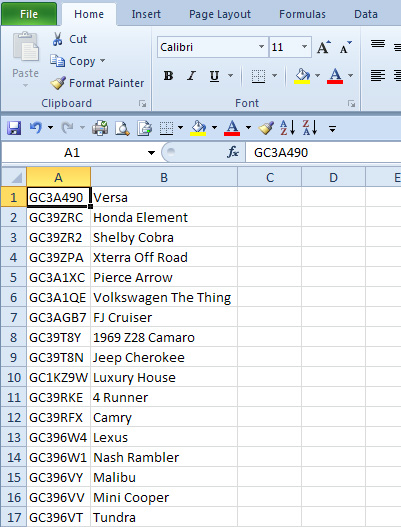Viewport: 401px width, 527px height.
Task: Click the Increase Font Size icon
Action: point(324,47)
